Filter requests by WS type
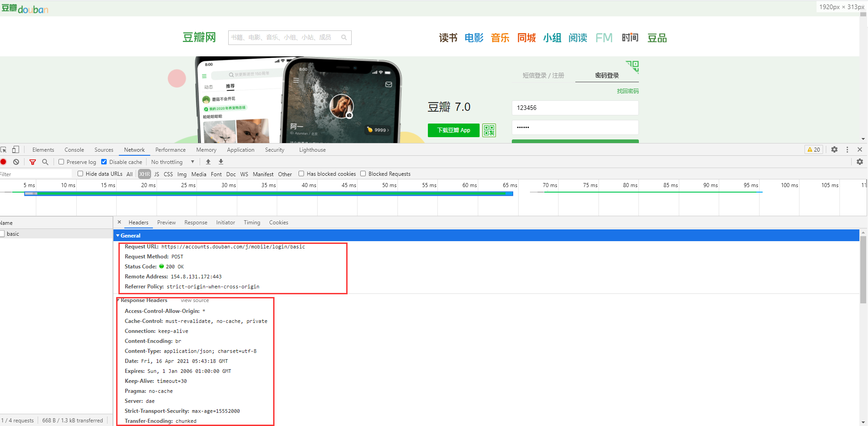This screenshot has height=426, width=868. 244,174
